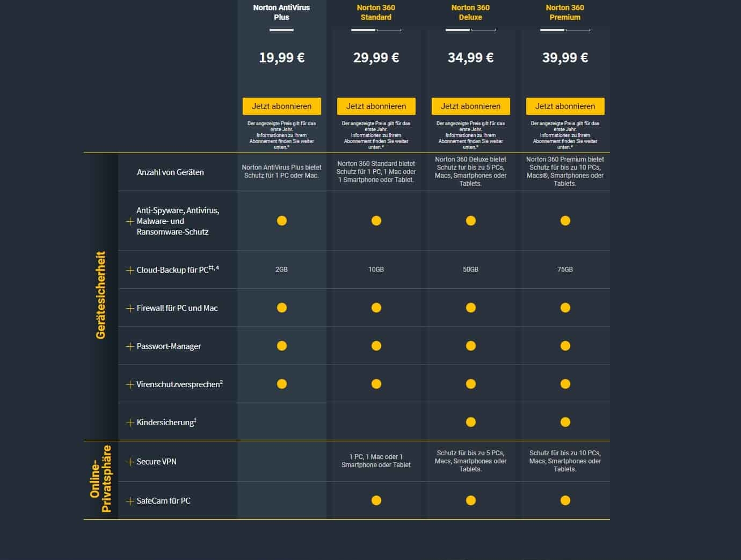Viewport: 741px width, 560px height.
Task: Click Secure VPN cell for 360 Premium
Action: 565,461
